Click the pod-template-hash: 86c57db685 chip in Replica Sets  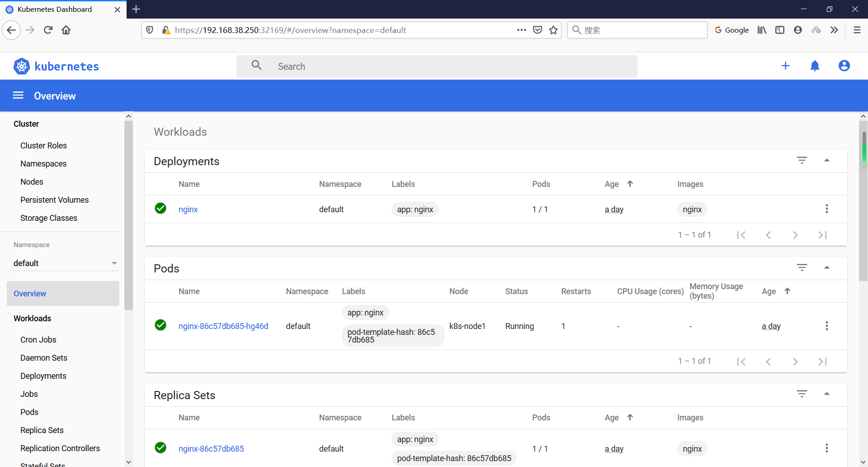[454, 458]
